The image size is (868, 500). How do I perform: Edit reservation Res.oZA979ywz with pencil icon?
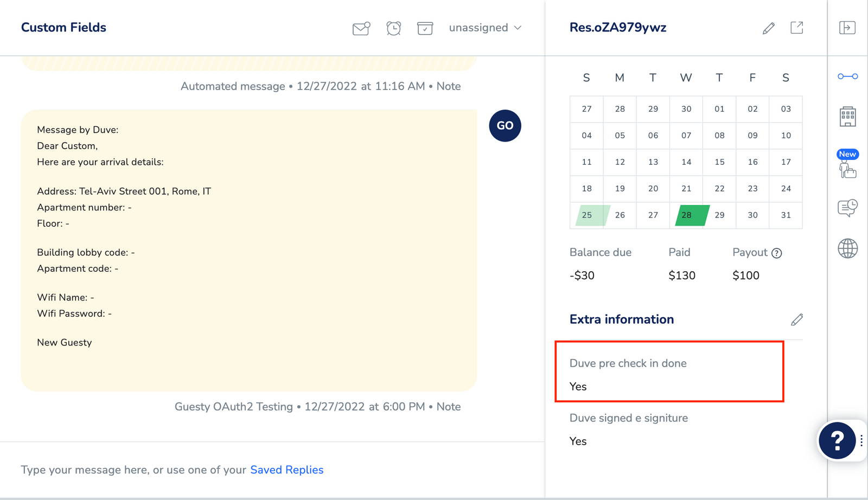point(768,28)
